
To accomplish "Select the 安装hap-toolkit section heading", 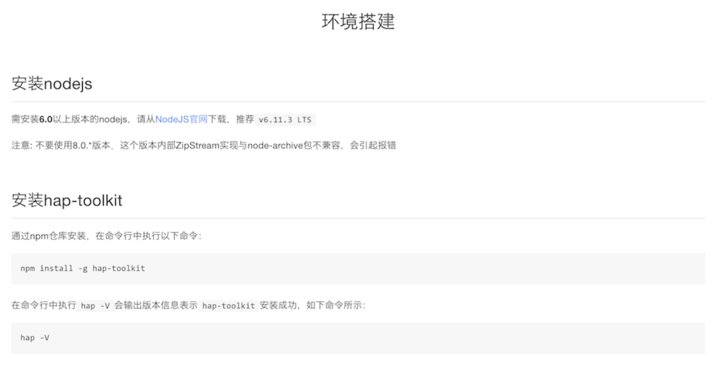I will [67, 200].
